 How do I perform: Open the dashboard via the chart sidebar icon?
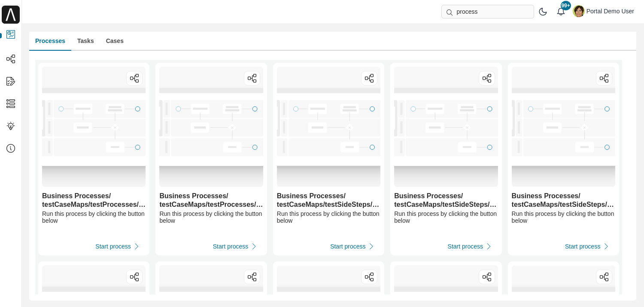coord(11,34)
